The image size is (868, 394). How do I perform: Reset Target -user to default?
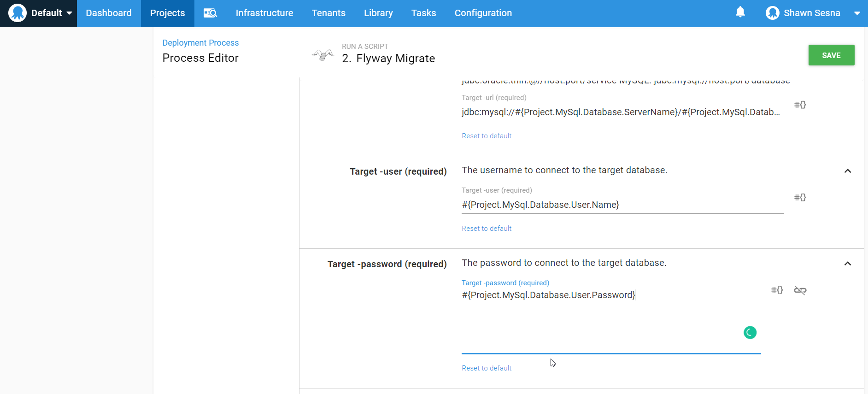coord(487,229)
